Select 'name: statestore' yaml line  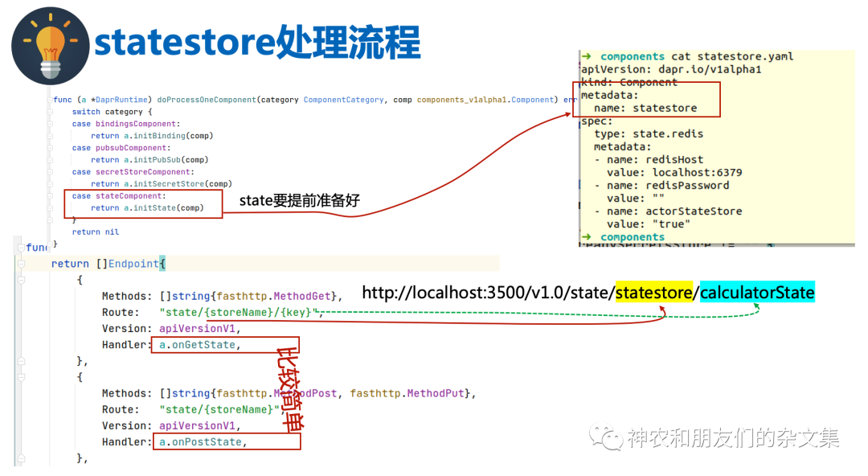click(645, 108)
